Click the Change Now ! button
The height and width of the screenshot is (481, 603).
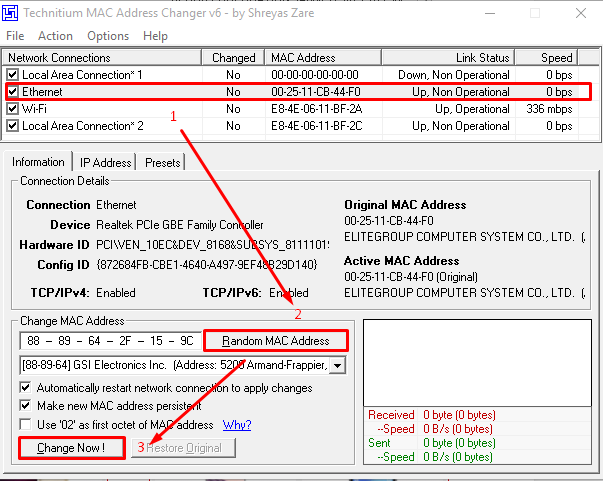(x=72, y=448)
